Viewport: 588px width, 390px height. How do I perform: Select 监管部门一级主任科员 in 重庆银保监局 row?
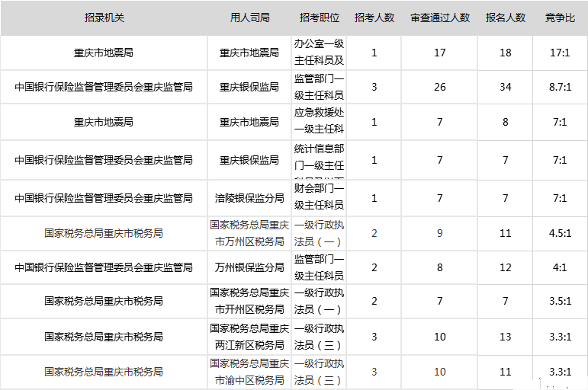[319, 87]
